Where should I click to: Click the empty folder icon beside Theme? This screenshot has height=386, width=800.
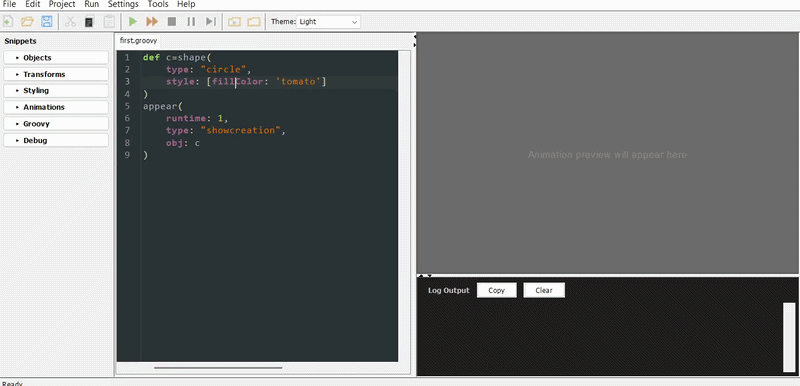click(x=254, y=22)
